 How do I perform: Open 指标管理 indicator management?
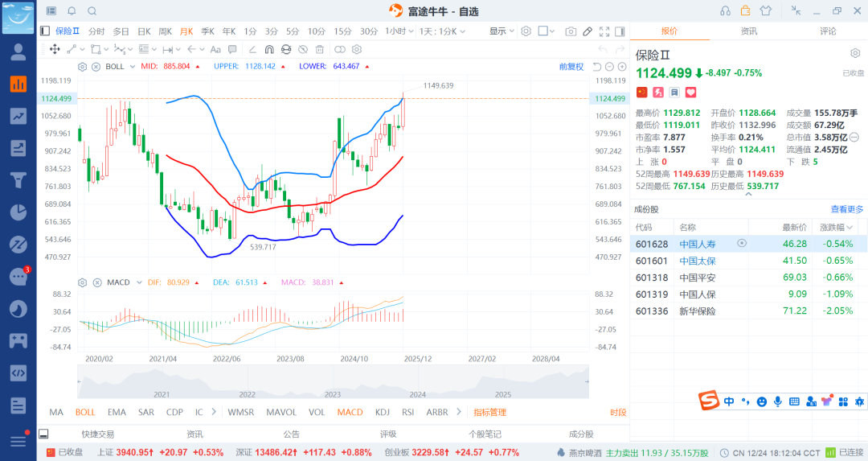pos(489,412)
